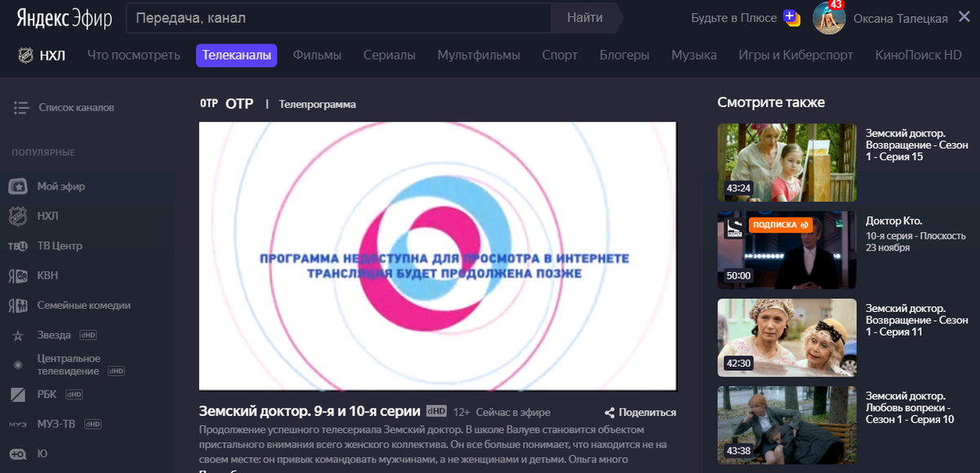This screenshot has height=473, width=980.
Task: Open title Земский доктор. Любовь вопреки Серия 10
Action: [910, 408]
